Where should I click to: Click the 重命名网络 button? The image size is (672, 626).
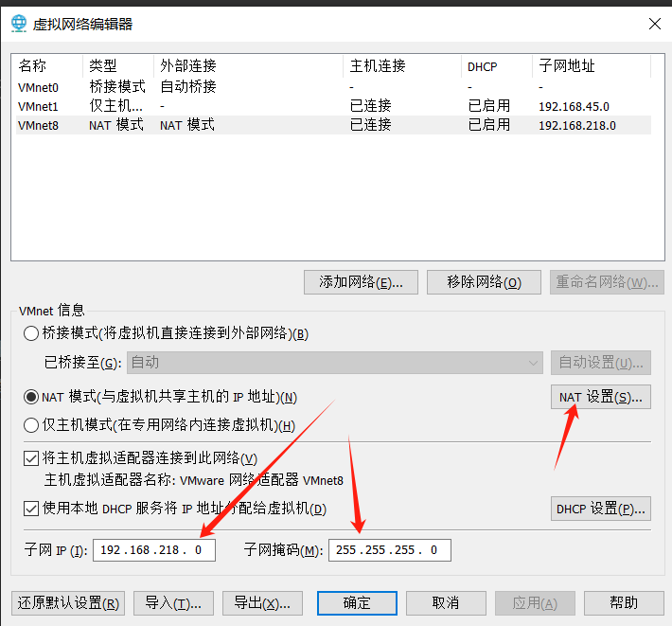click(x=607, y=282)
